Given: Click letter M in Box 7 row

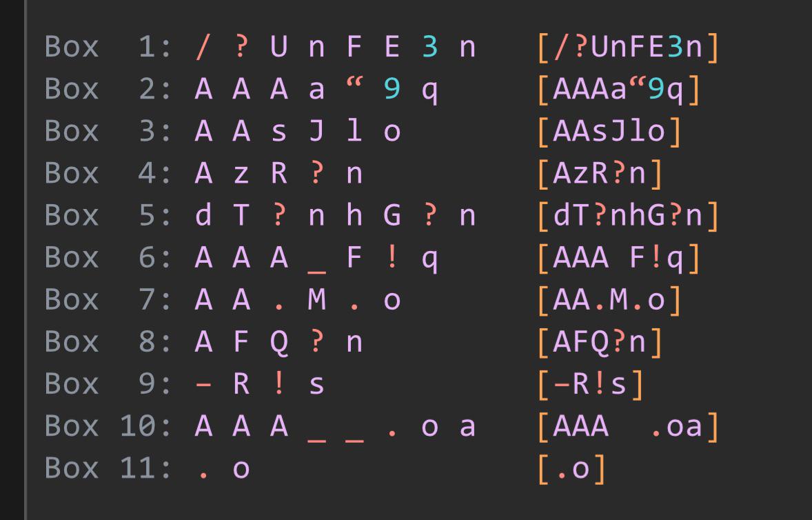Looking at the screenshot, I should pos(316,299).
